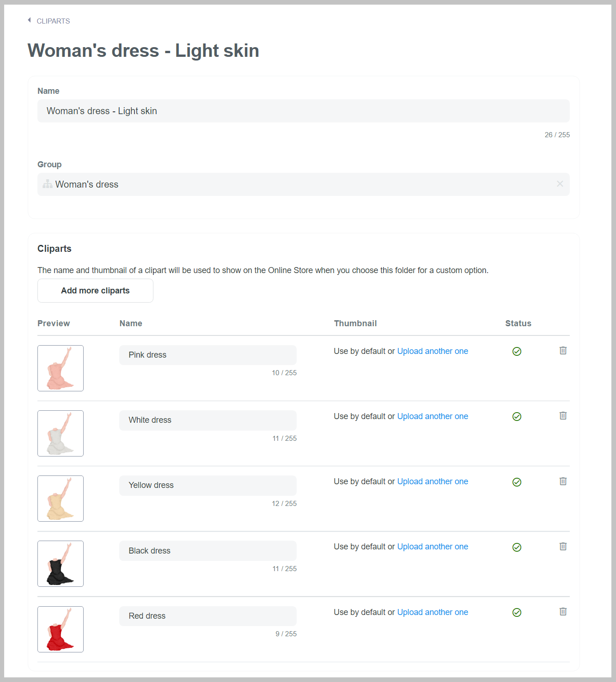Screen dimensions: 616x682
Task: Delete the Red dress clipart via trash icon
Action: 563,612
